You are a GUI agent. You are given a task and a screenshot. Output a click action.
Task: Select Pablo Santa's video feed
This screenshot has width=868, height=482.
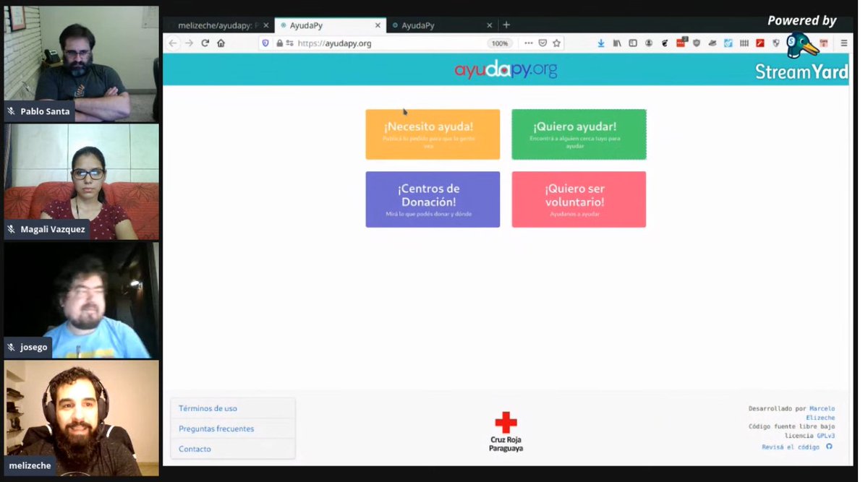(82, 64)
